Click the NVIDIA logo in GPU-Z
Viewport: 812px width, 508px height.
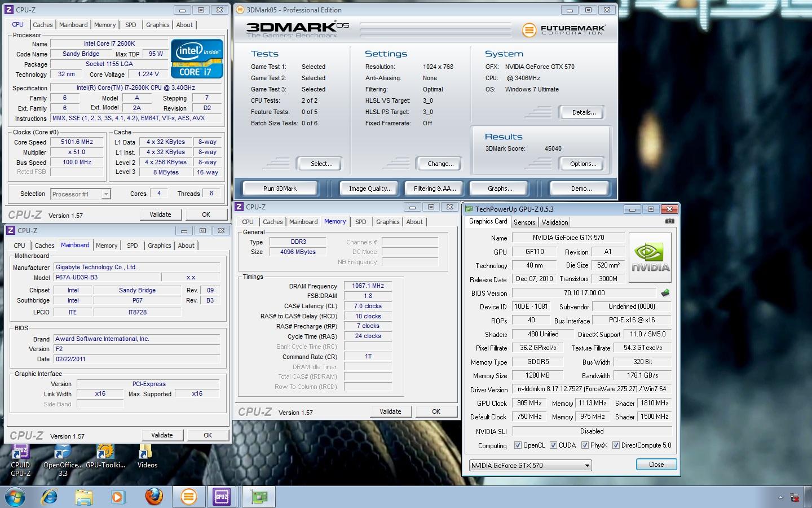click(x=650, y=257)
